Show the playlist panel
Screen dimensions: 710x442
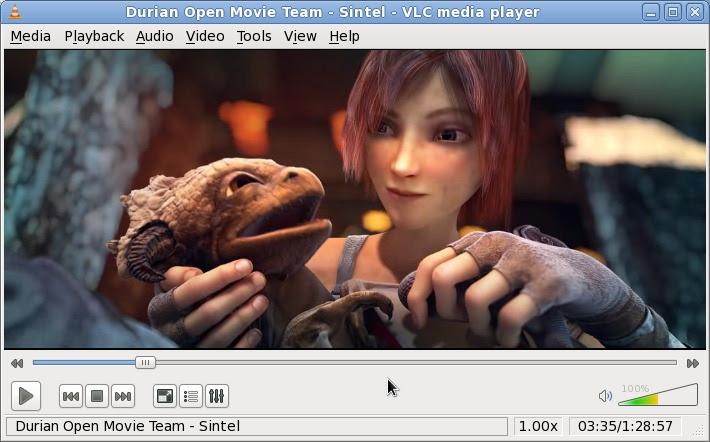pos(191,396)
